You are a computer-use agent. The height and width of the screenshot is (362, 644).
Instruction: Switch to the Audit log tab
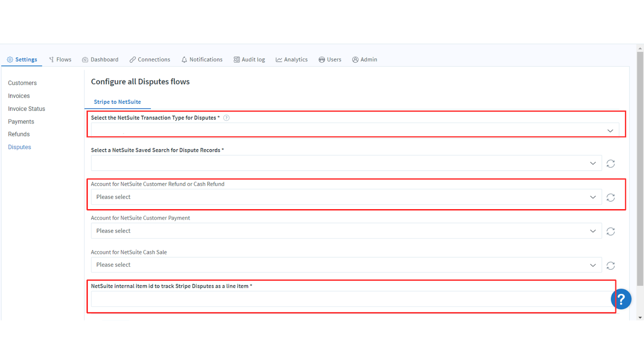[249, 60]
